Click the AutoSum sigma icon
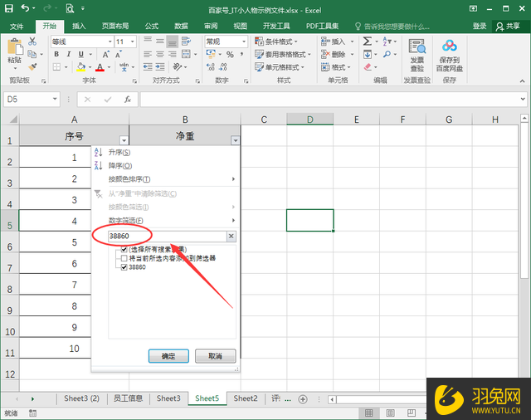 point(368,42)
